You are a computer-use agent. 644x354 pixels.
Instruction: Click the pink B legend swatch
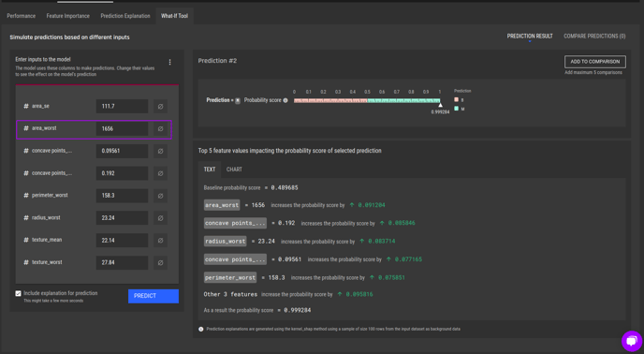tap(456, 100)
